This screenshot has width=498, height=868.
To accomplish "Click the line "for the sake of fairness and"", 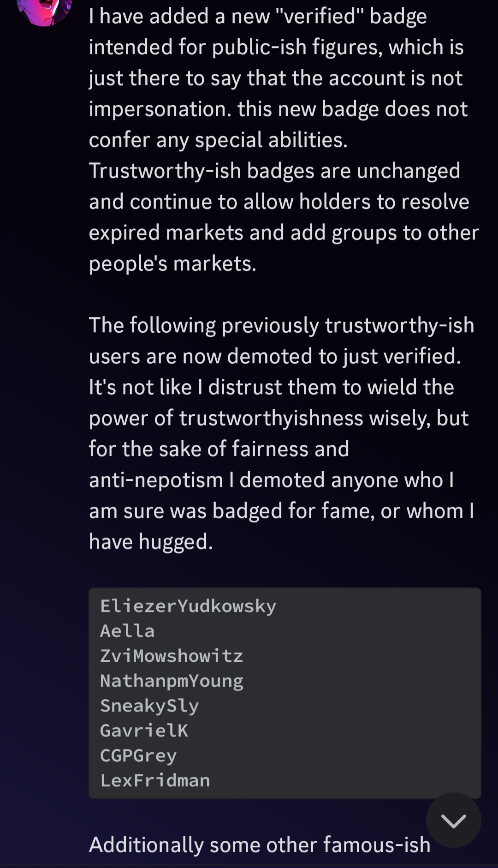I will (x=219, y=449).
